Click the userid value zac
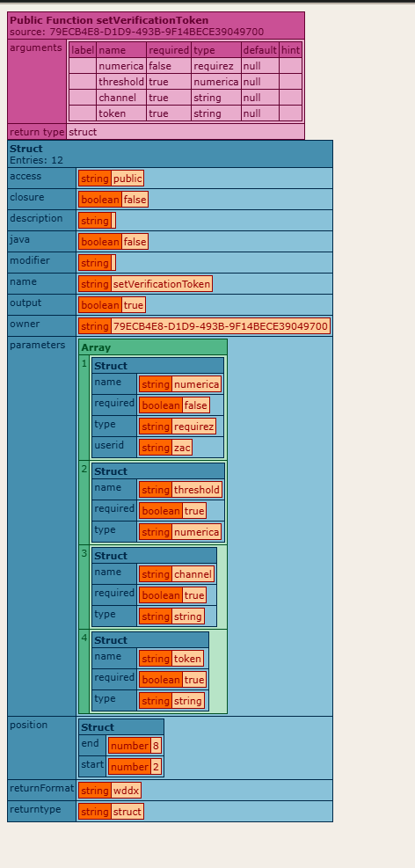This screenshot has height=868, width=415. point(182,448)
